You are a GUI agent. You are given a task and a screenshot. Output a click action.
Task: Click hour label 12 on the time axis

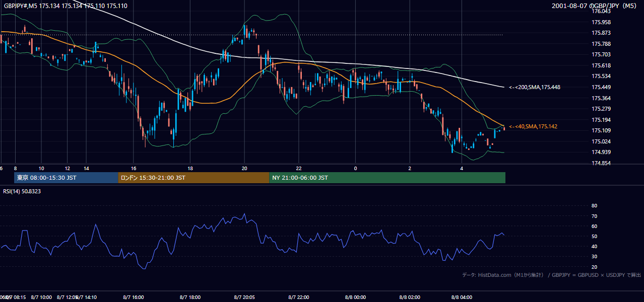[x=67, y=168]
